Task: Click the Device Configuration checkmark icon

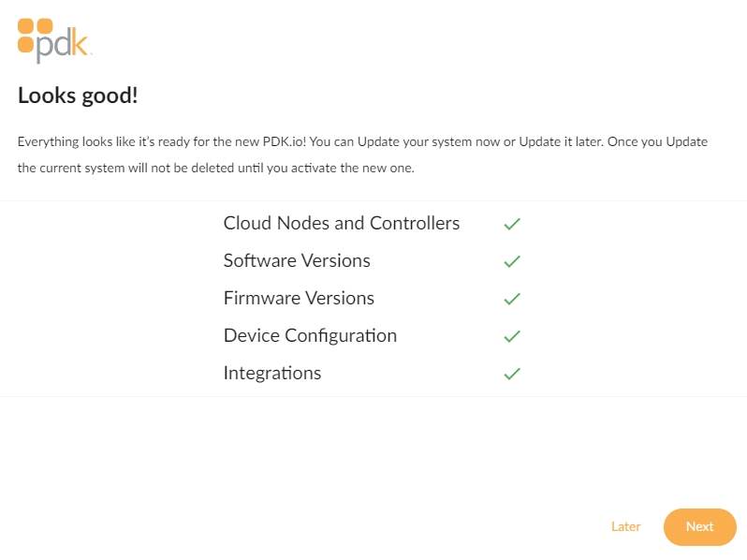Action: point(512,336)
